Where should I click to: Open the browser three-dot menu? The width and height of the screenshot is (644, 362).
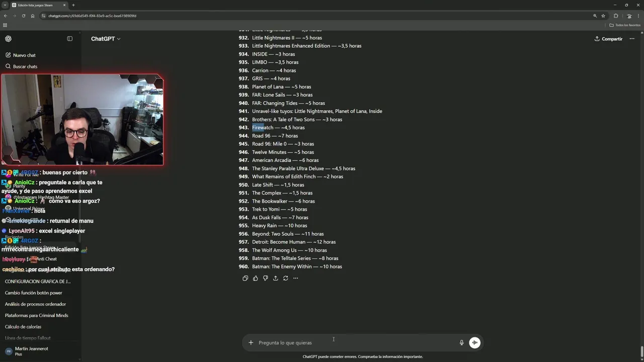point(638,16)
